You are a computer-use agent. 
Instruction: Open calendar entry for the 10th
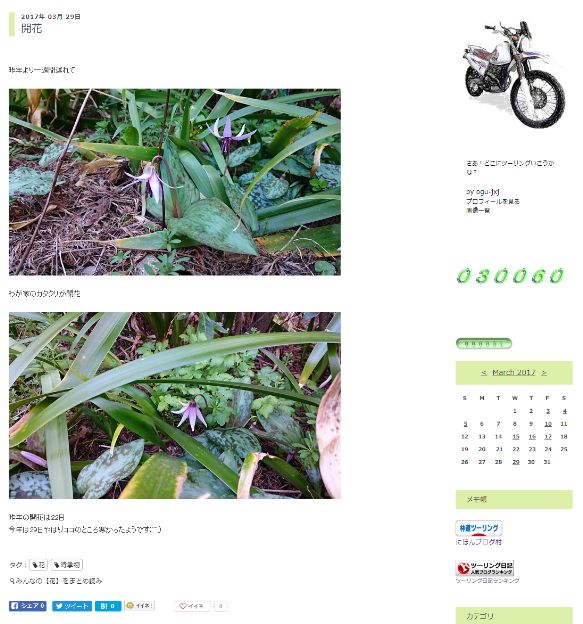point(548,424)
